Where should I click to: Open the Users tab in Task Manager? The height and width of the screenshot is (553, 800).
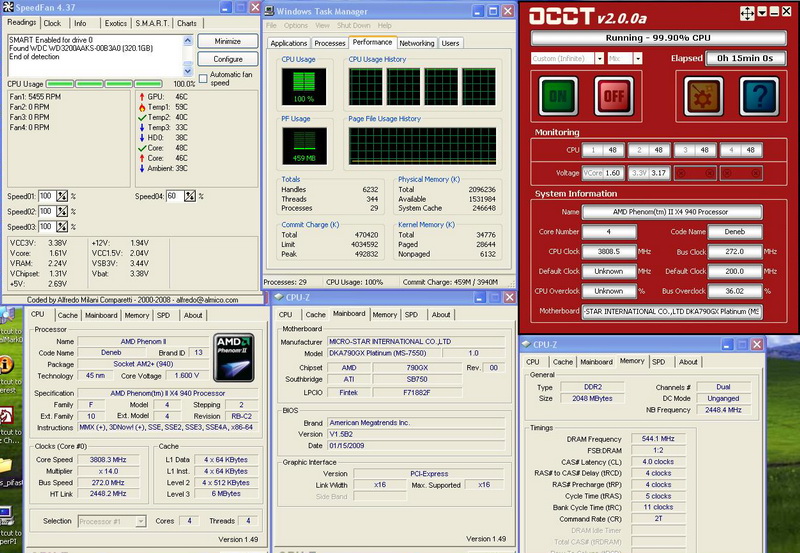(450, 43)
